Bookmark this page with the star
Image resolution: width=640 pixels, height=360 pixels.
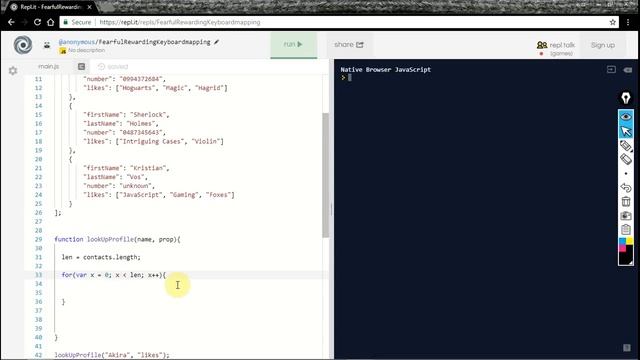[x=612, y=22]
